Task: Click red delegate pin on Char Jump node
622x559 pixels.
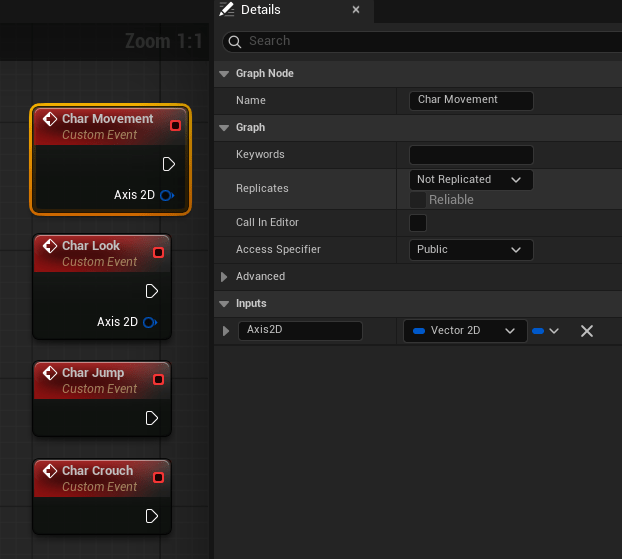Action: pyautogui.click(x=158, y=379)
